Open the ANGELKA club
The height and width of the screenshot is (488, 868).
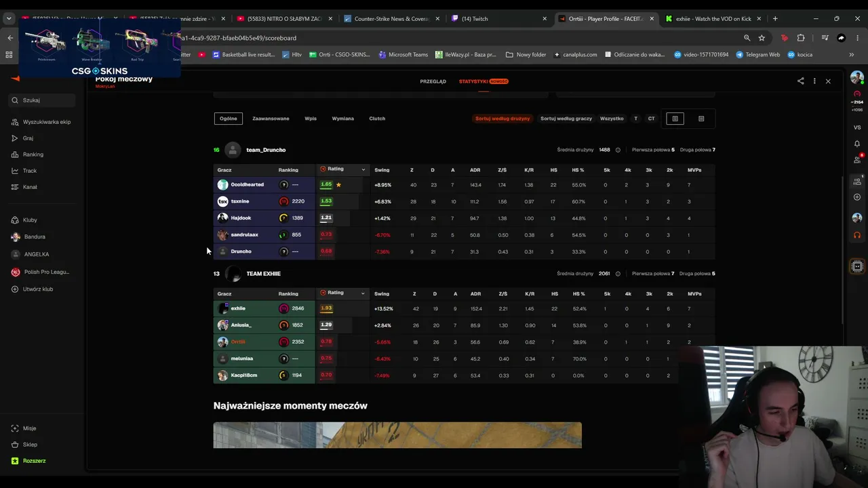tap(31, 254)
